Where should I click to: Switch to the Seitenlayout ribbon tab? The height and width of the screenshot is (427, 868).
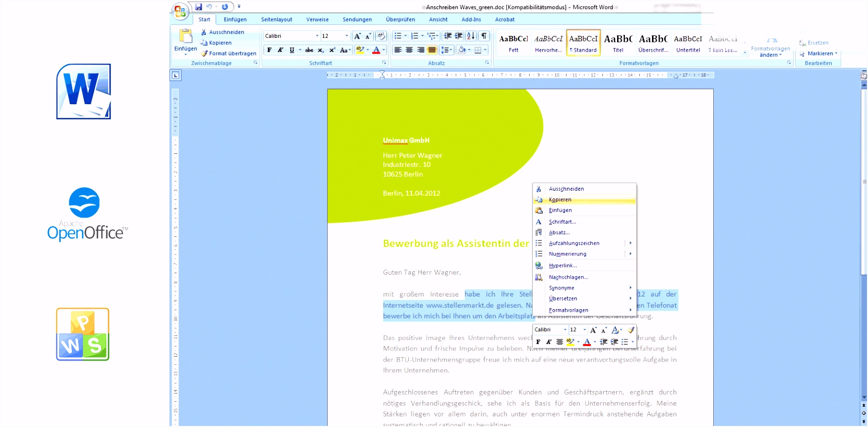tap(277, 19)
